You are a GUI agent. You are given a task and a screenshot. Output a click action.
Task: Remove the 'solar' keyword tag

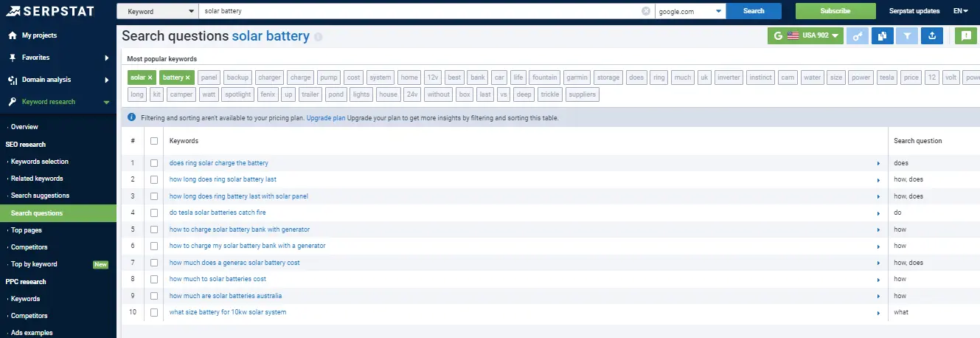pyautogui.click(x=150, y=77)
